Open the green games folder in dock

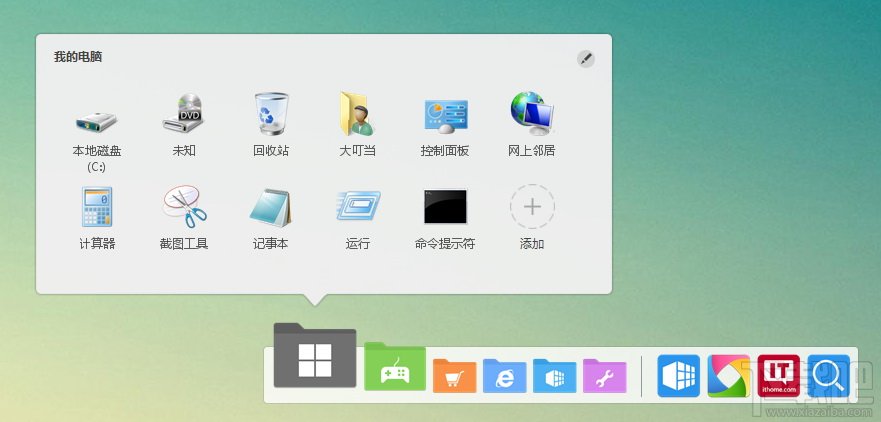(395, 366)
